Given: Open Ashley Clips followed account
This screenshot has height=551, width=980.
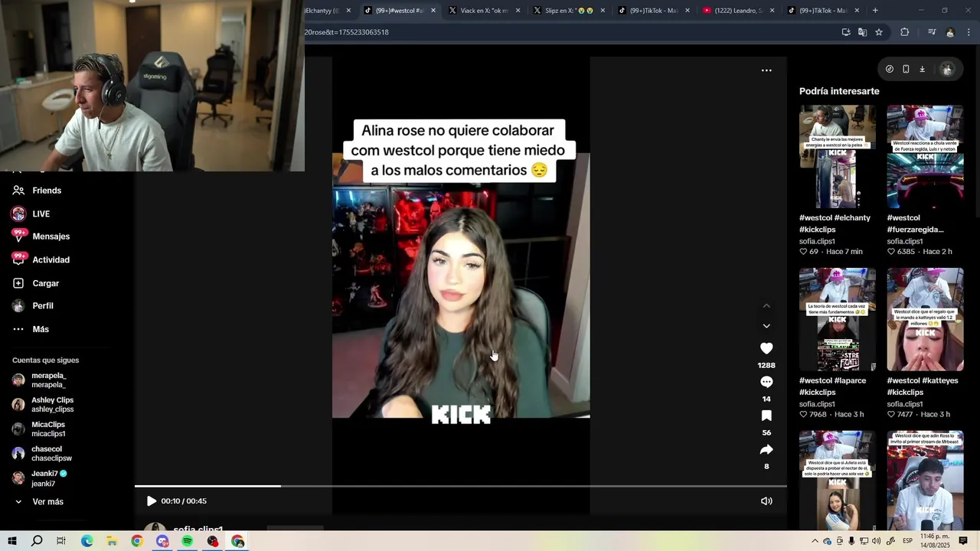Looking at the screenshot, I should pos(51,405).
